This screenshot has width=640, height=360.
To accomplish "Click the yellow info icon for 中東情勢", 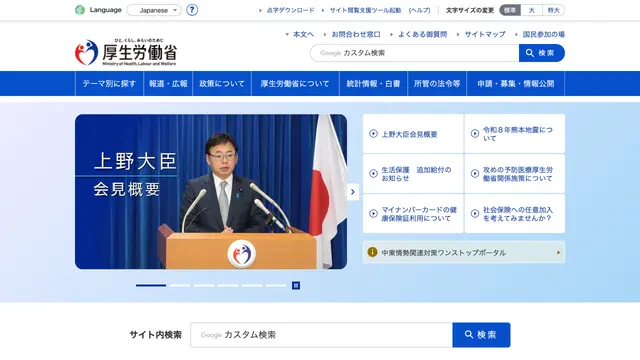I will click(x=372, y=252).
